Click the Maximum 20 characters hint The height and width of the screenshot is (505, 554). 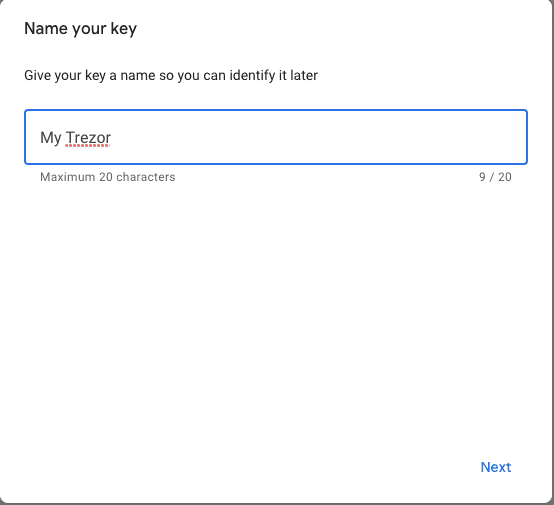(107, 177)
